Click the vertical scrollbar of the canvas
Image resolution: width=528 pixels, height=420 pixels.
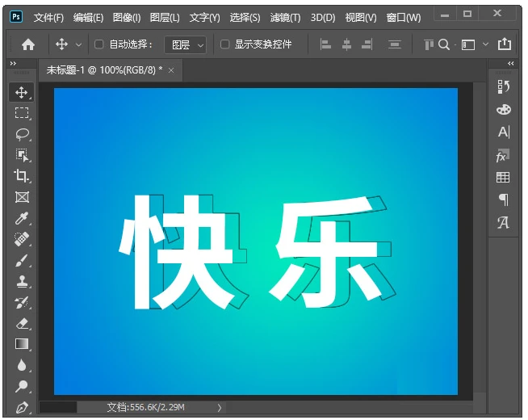pyautogui.click(x=480, y=237)
